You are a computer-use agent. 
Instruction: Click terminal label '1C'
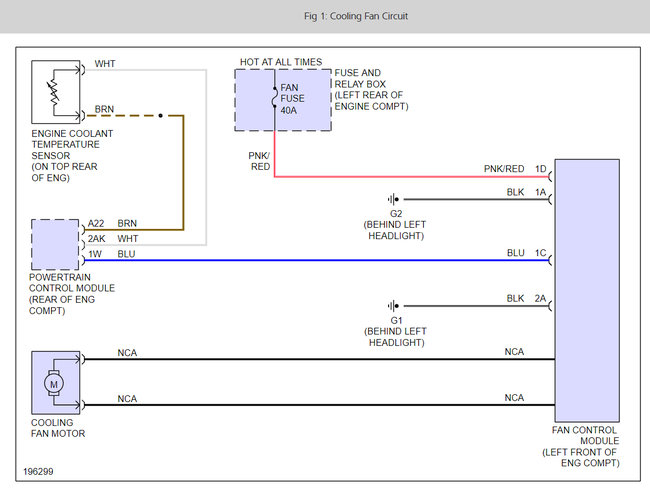pyautogui.click(x=541, y=253)
